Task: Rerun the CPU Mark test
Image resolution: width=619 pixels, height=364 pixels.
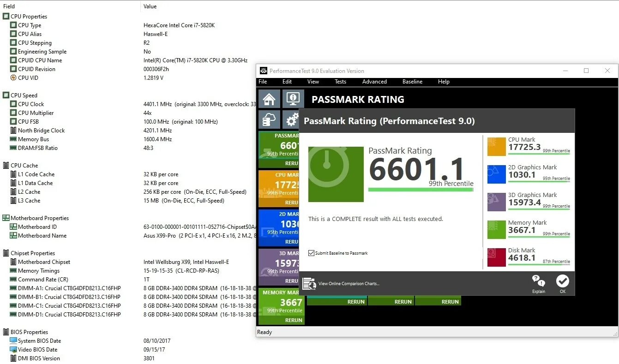Action: coord(291,203)
